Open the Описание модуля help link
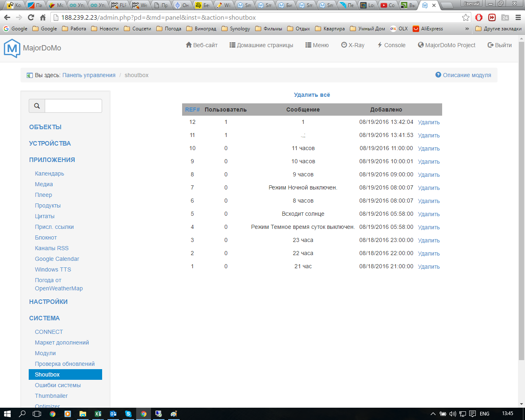 (x=463, y=75)
